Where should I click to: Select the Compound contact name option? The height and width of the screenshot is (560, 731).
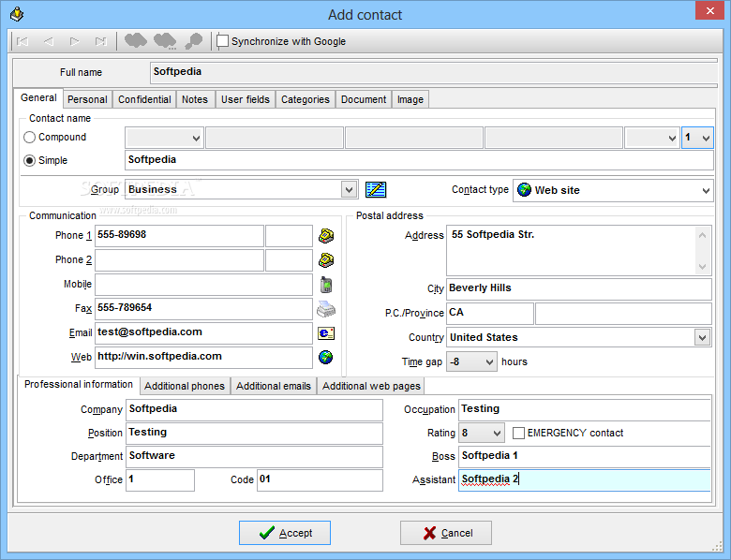[x=29, y=137]
